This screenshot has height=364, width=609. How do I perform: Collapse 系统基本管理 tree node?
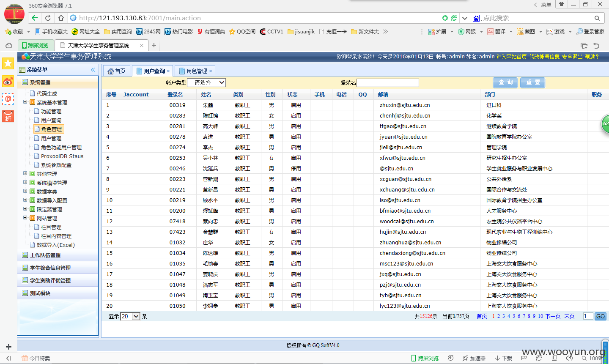(x=25, y=102)
